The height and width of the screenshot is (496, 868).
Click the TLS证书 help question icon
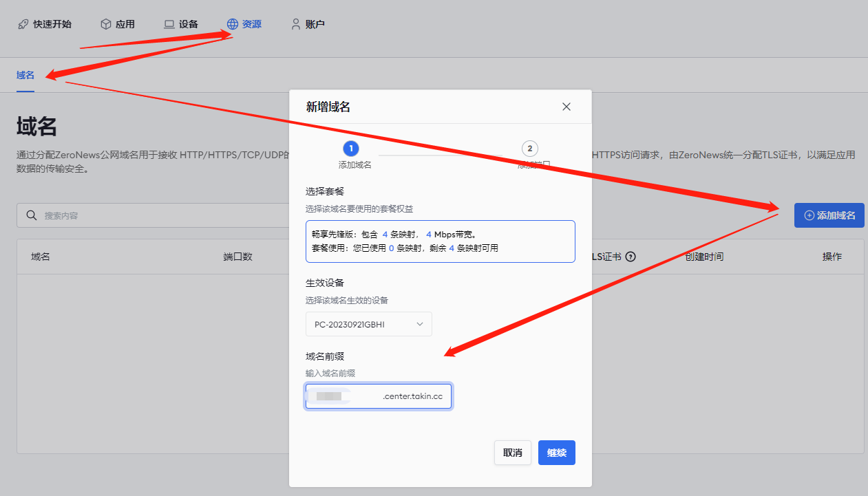[631, 257]
